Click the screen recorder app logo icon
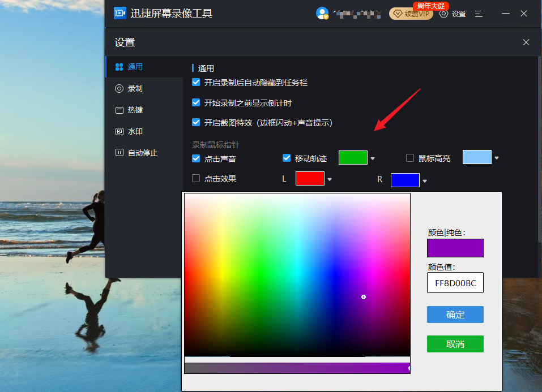Viewport: 542px width, 392px height. point(120,13)
